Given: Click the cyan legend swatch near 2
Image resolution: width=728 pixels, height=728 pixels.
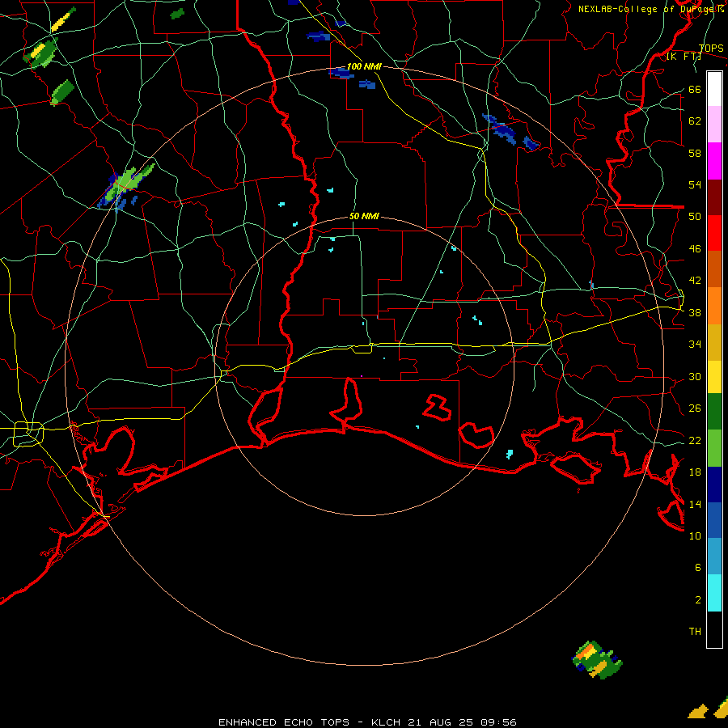Looking at the screenshot, I should point(714,592).
